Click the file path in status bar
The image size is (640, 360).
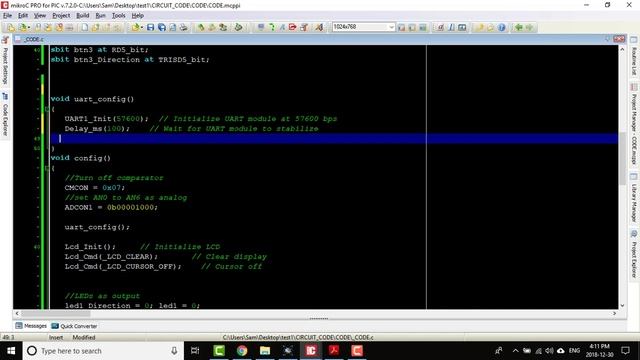(x=298, y=338)
